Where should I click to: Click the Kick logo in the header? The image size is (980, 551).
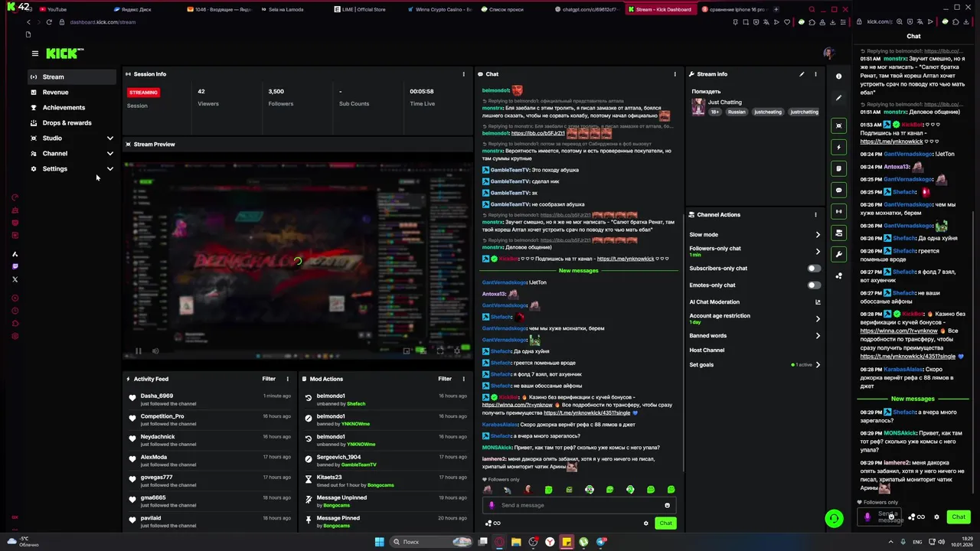(x=64, y=54)
